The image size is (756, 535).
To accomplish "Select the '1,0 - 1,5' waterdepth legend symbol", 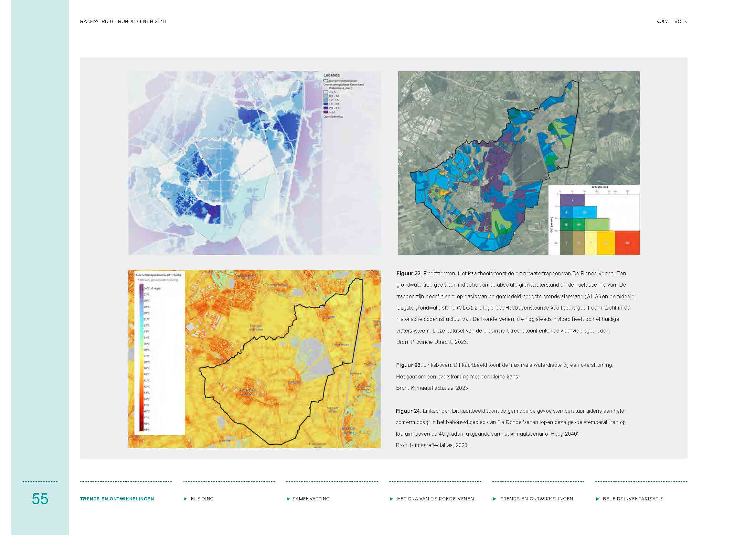I will tap(326, 100).
